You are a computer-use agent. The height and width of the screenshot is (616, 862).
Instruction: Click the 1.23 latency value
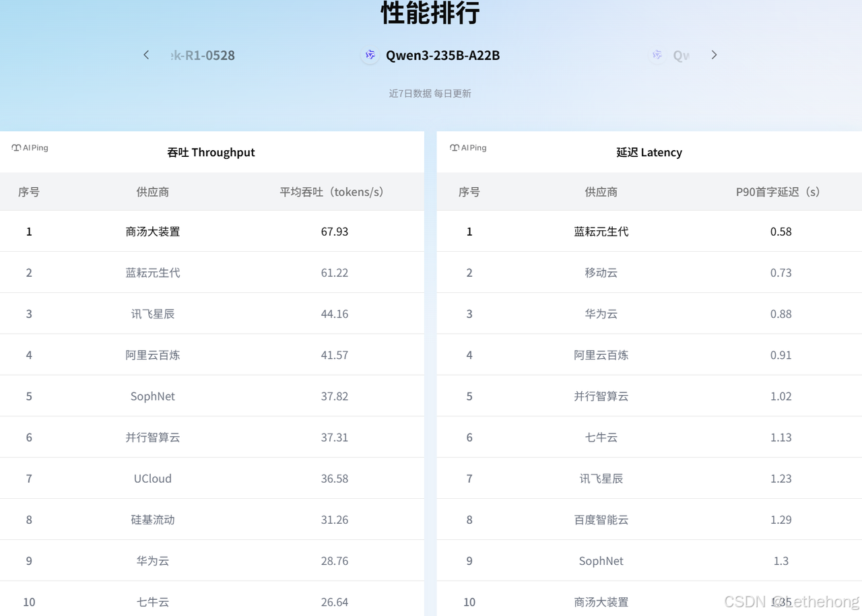781,478
